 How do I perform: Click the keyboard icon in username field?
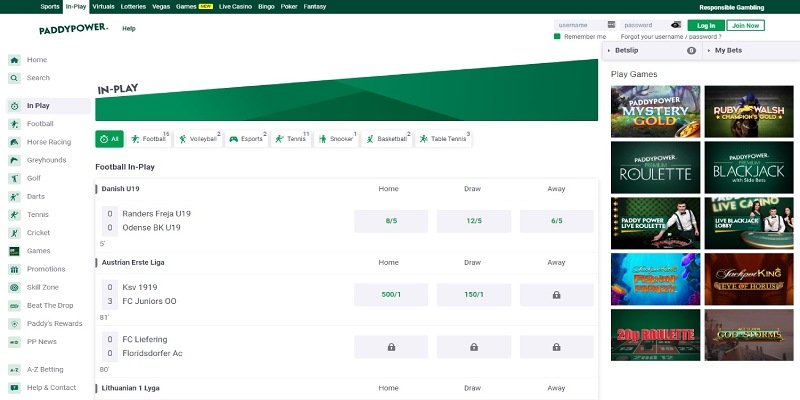pos(612,24)
